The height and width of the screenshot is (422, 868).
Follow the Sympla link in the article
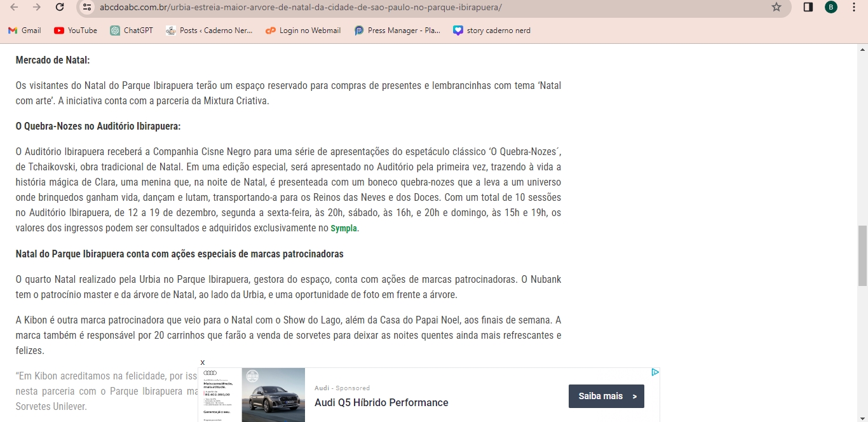pyautogui.click(x=344, y=229)
